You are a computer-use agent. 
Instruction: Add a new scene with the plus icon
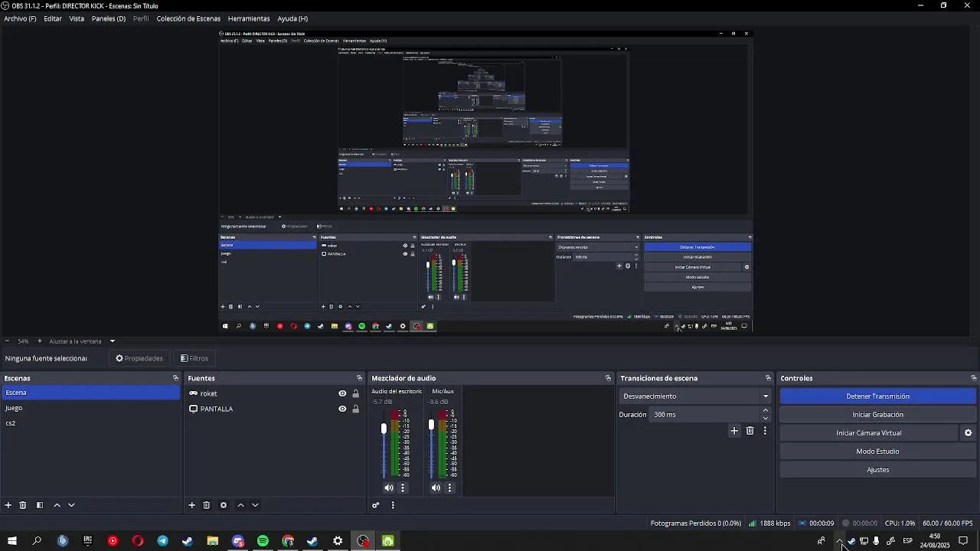[x=8, y=505]
